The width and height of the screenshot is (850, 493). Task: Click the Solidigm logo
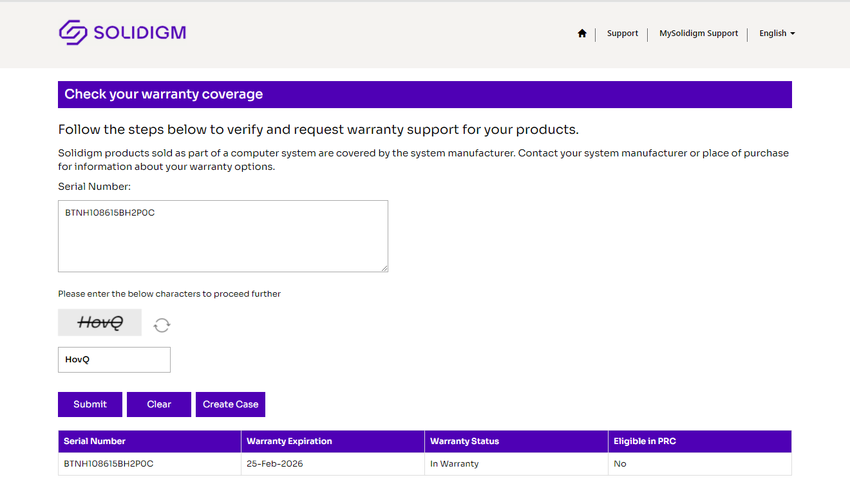click(x=123, y=33)
